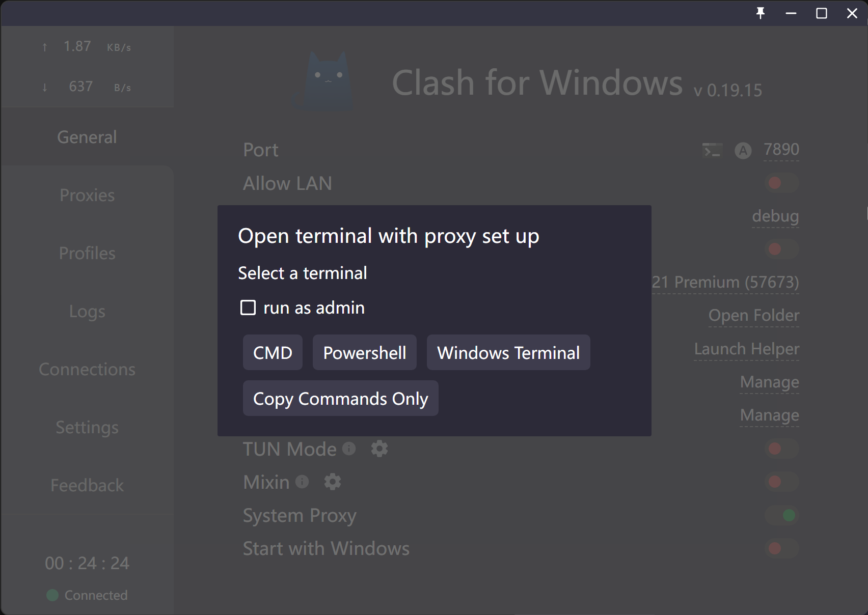
Task: Close the Clash for Windows window
Action: (x=852, y=13)
